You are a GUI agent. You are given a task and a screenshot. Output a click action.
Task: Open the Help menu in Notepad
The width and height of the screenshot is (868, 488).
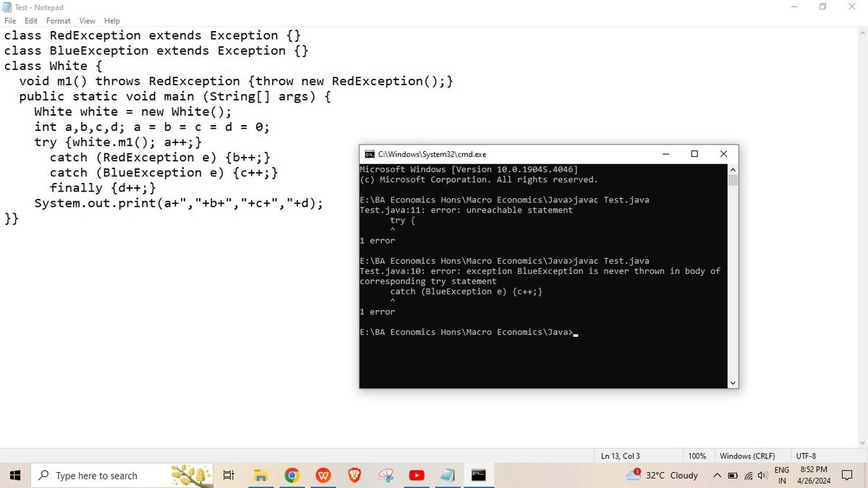point(112,21)
